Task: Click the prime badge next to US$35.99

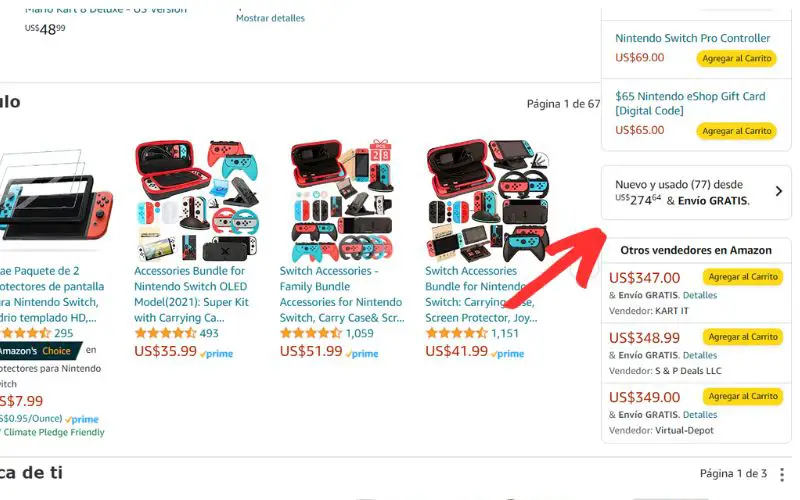Action: pos(217,354)
